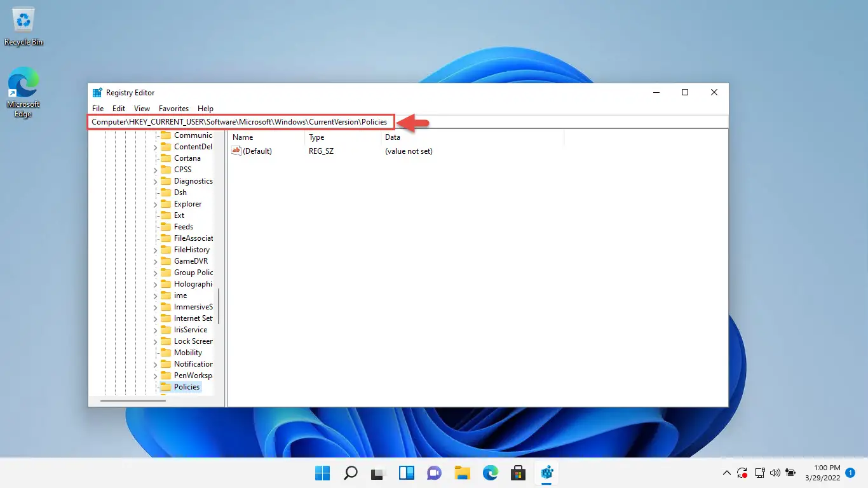Open the File menu
868x488 pixels.
click(98, 109)
